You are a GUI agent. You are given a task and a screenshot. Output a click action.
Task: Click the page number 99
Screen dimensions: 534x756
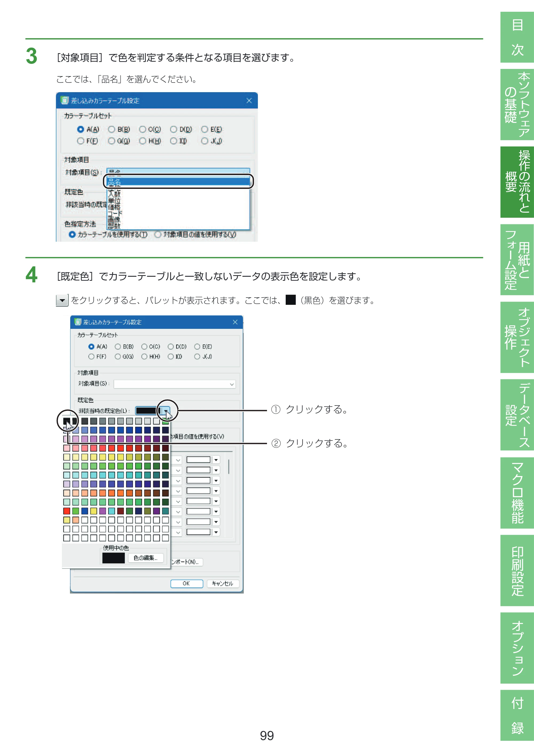(x=266, y=736)
